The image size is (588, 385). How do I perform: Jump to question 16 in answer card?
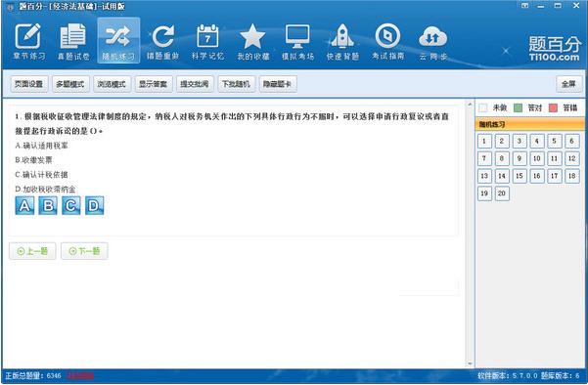click(537, 176)
